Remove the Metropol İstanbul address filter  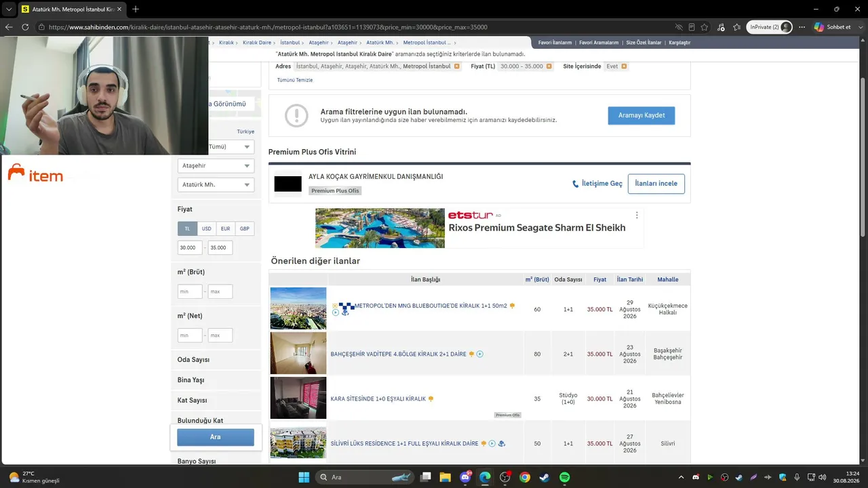(457, 66)
